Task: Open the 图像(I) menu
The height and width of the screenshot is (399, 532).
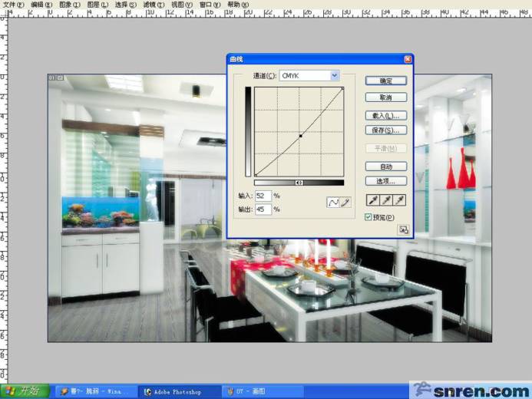Action: tap(70, 5)
